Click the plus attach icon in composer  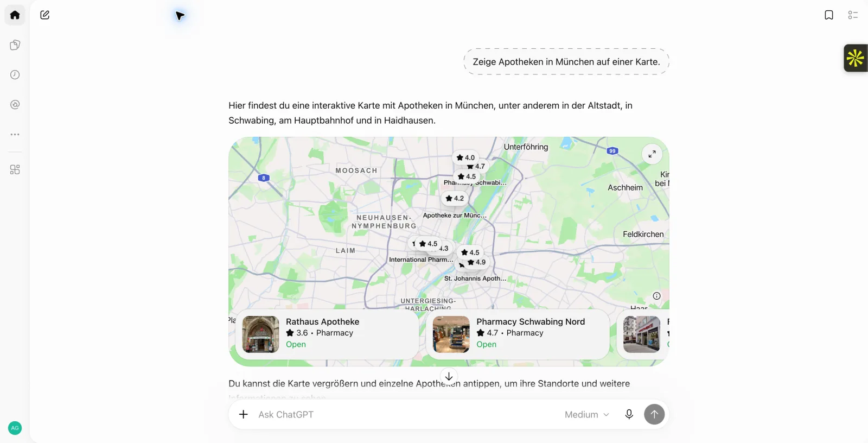point(244,414)
